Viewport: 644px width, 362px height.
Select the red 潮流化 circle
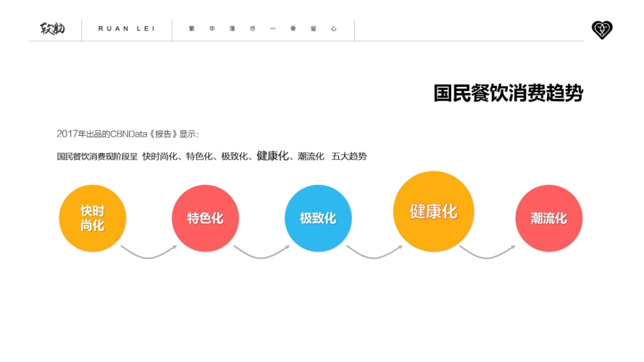point(549,218)
